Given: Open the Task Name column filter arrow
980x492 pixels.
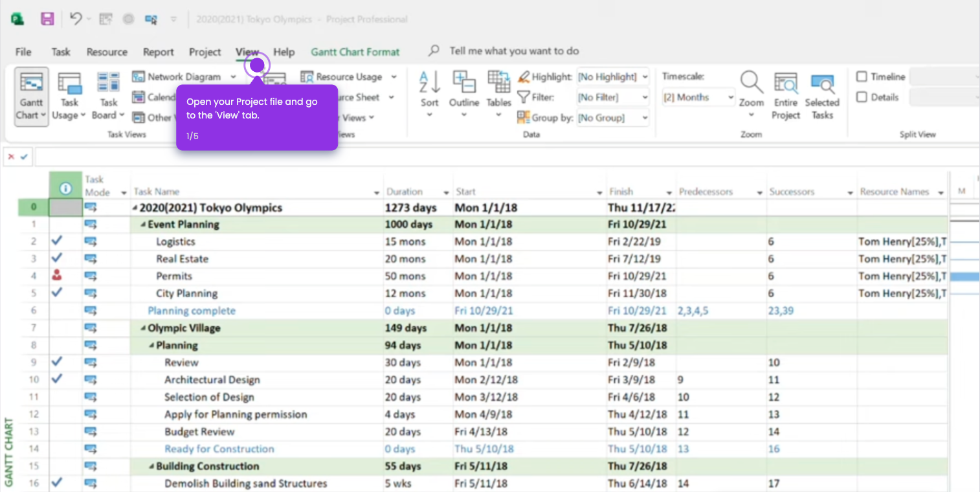Looking at the screenshot, I should point(377,193).
